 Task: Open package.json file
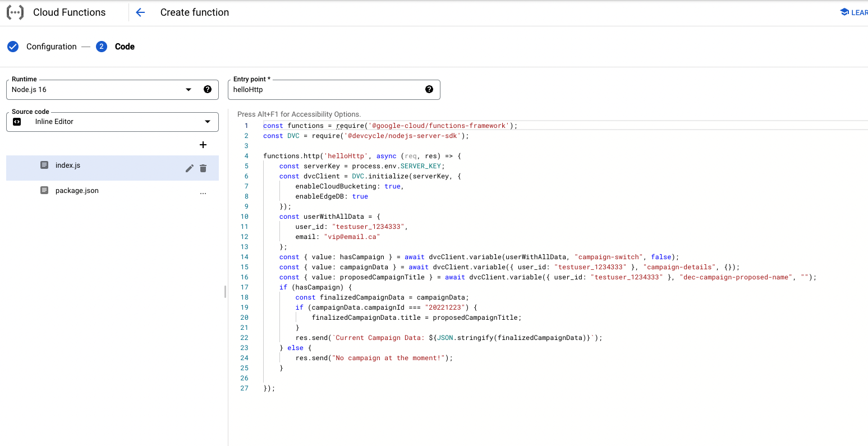(77, 191)
